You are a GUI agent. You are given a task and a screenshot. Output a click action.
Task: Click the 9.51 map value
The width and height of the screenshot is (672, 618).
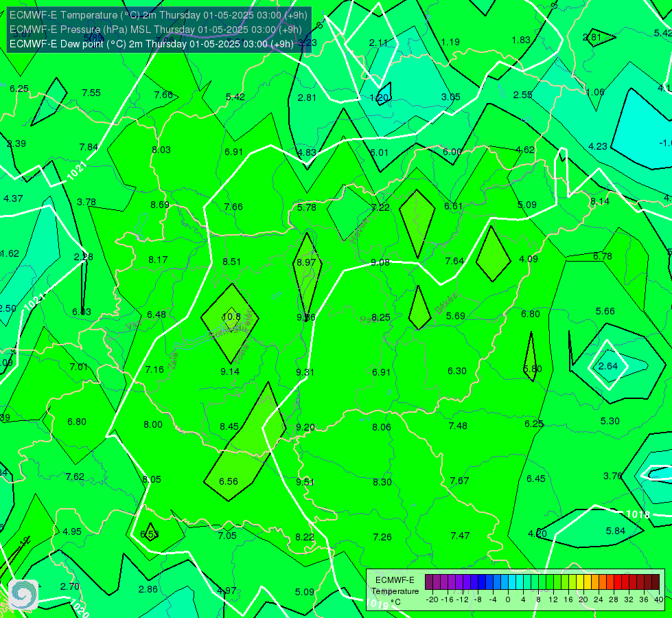coord(305,482)
